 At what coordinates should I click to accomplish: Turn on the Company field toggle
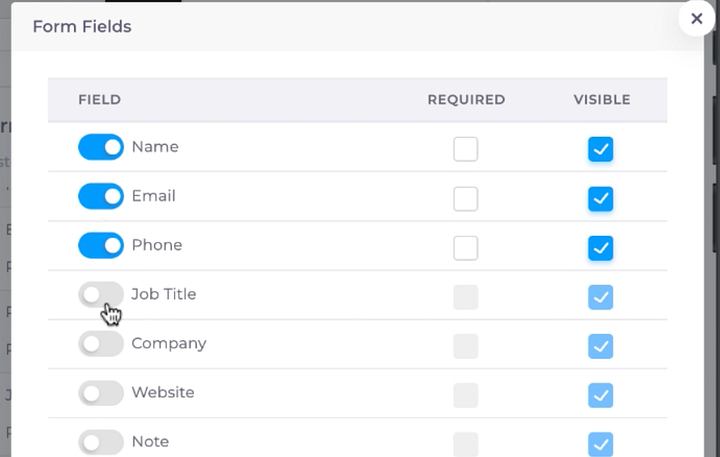tap(101, 344)
